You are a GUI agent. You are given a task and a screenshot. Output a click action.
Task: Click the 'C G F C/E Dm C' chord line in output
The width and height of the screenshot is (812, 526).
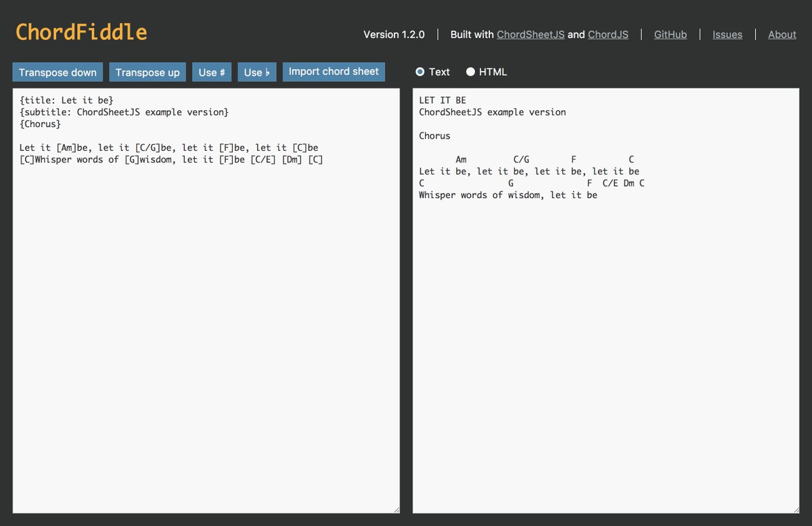pyautogui.click(x=532, y=183)
